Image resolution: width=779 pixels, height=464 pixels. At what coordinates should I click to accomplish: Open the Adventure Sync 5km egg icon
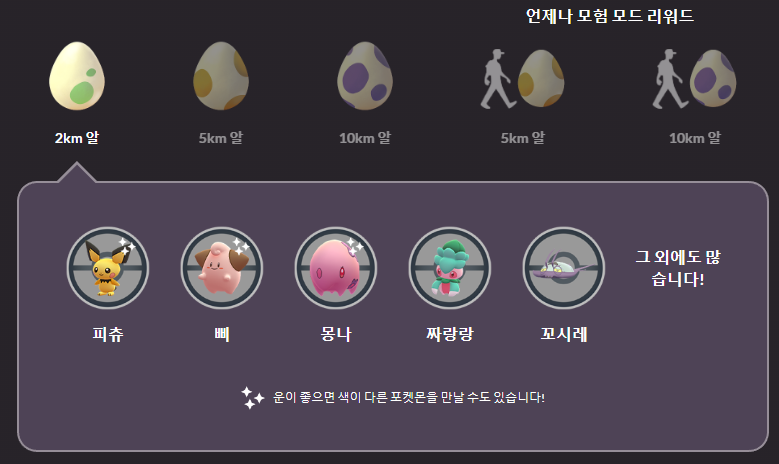(523, 79)
